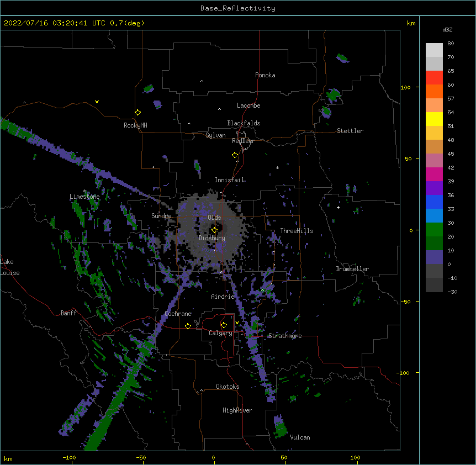Click the green 20-30 dBZ legend color
Viewport: 476px width, 465px height.
pyautogui.click(x=434, y=230)
